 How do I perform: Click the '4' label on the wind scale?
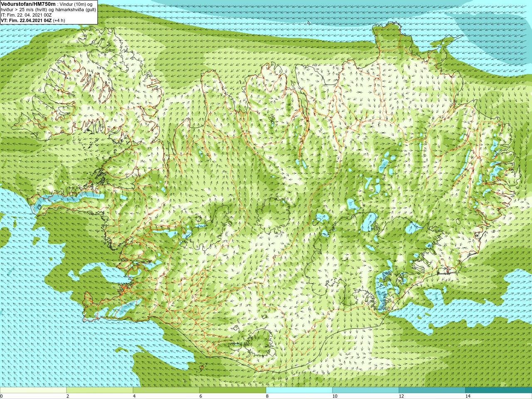134,396
